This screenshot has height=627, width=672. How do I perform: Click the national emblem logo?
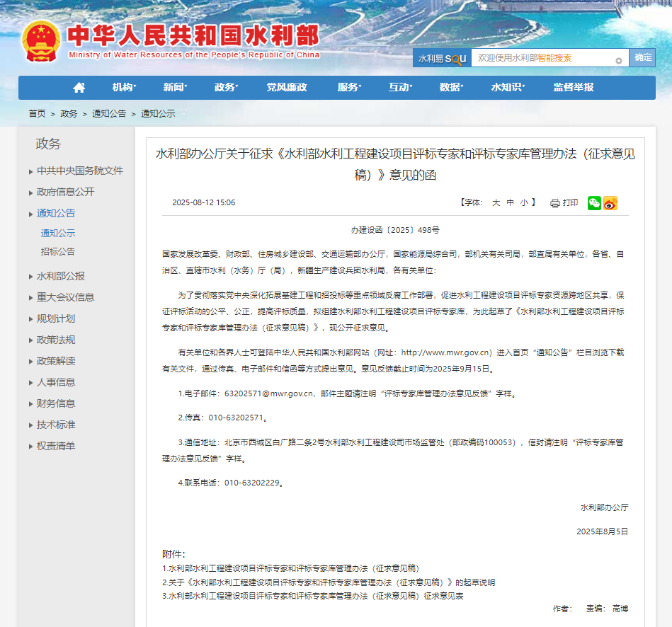(41, 40)
